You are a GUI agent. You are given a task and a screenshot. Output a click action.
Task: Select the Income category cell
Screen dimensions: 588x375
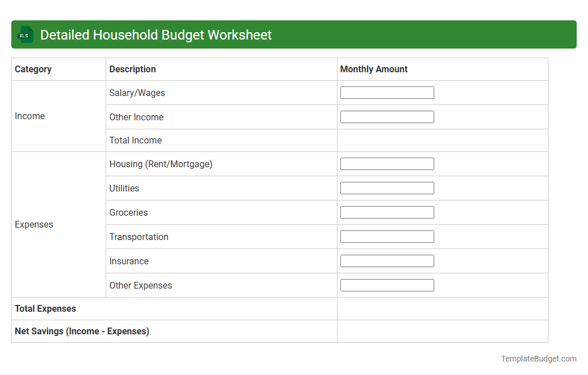[30, 116]
